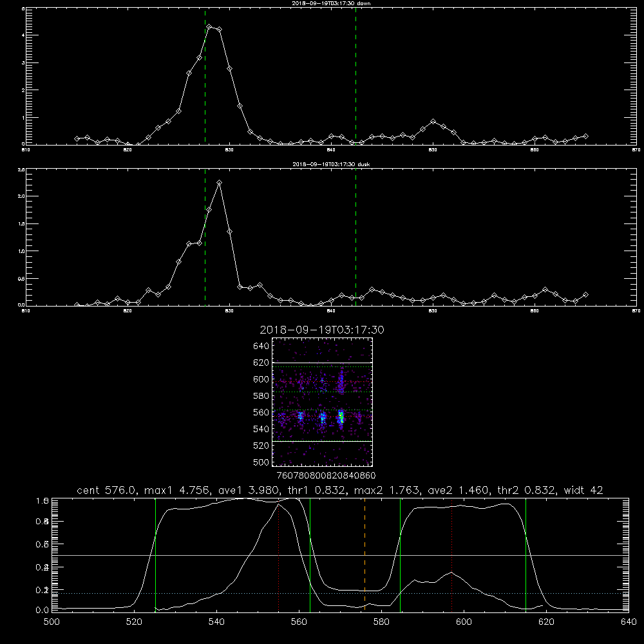Select the "560" label on profile plot x-axis
Image resolution: width=644 pixels, height=644 pixels.
pyautogui.click(x=299, y=622)
